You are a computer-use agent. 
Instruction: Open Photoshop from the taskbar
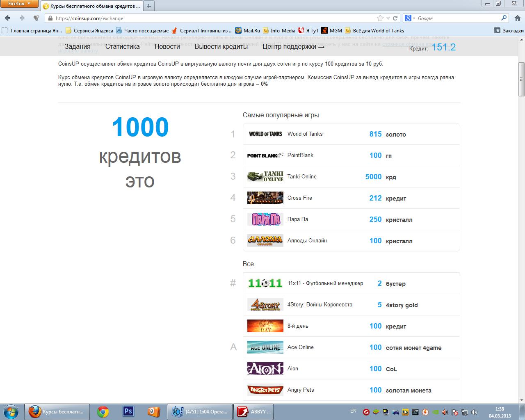(128, 411)
